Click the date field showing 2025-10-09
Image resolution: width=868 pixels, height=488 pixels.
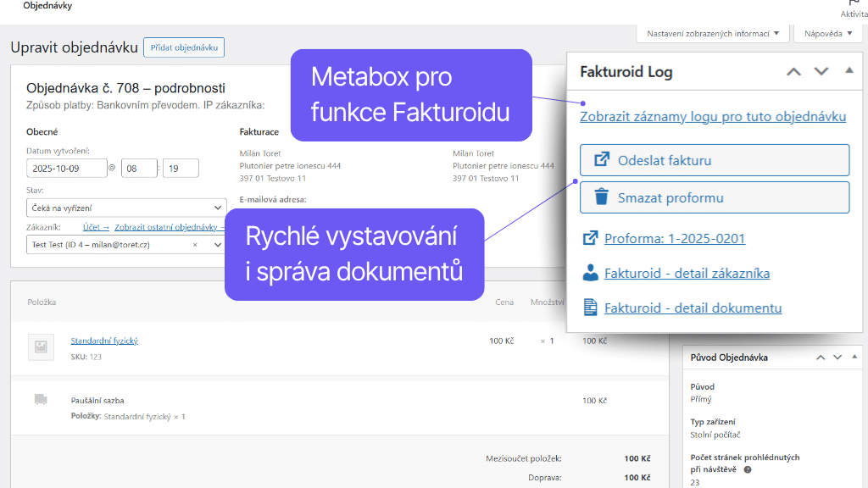point(67,169)
